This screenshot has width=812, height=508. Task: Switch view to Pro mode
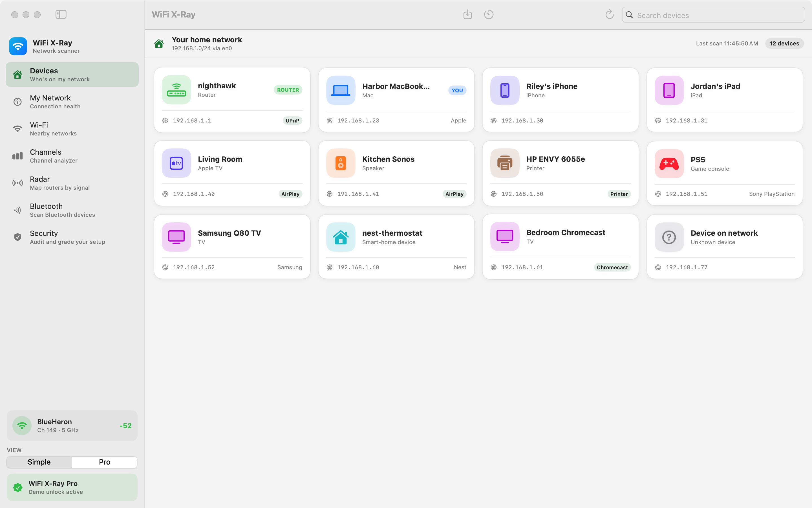[104, 462]
